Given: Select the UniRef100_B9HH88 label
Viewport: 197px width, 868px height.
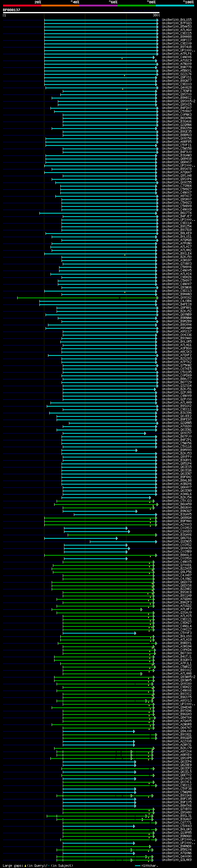Looking at the screenshot, I should (176, 37).
